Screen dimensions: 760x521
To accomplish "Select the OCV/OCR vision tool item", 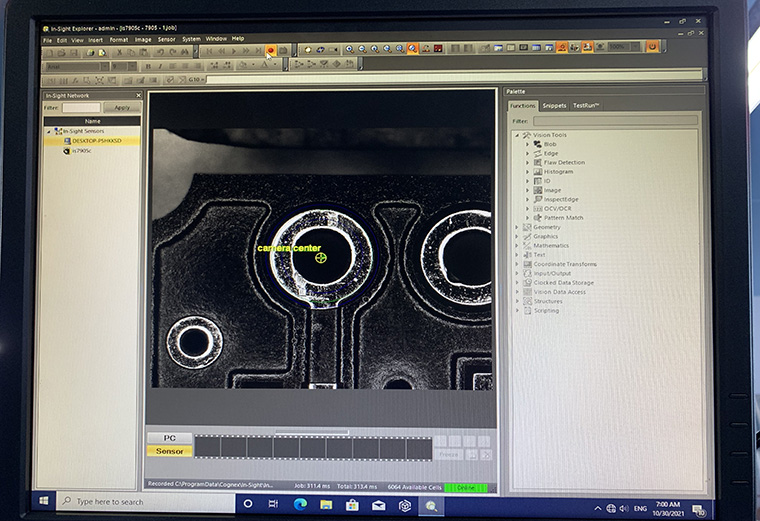I will click(x=557, y=209).
